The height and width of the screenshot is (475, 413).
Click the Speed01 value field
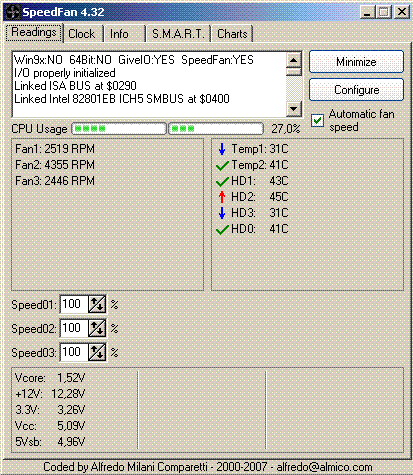74,304
